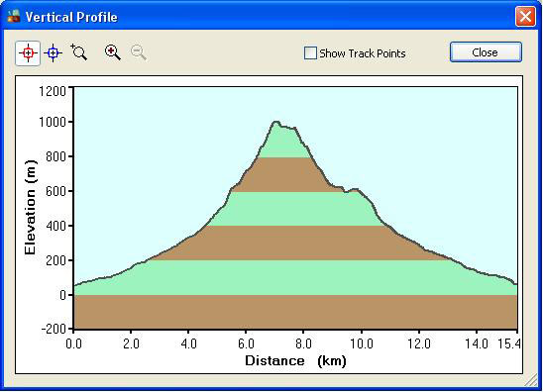Click the '1000' elevation axis value
This screenshot has height=392, width=543.
click(x=52, y=122)
